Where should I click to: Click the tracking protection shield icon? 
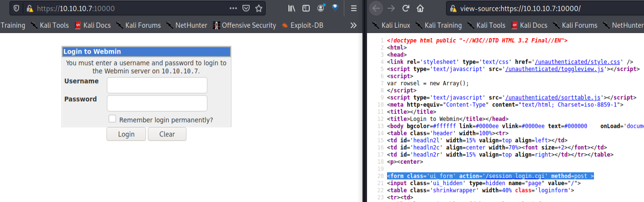[16, 8]
